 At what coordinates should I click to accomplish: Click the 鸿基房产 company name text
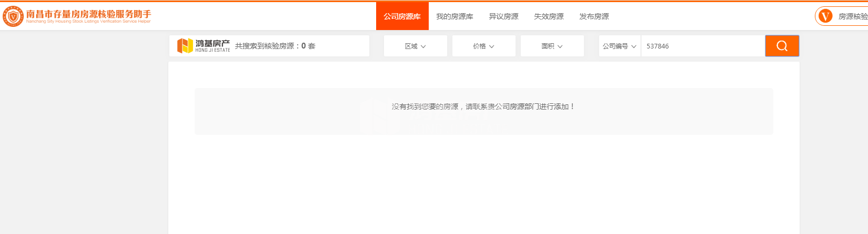point(213,43)
